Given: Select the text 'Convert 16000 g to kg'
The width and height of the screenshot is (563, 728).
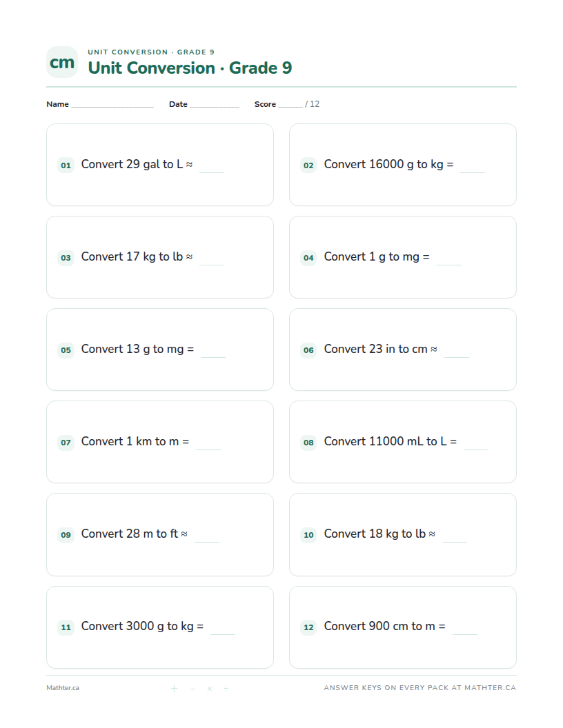Looking at the screenshot, I should [384, 164].
